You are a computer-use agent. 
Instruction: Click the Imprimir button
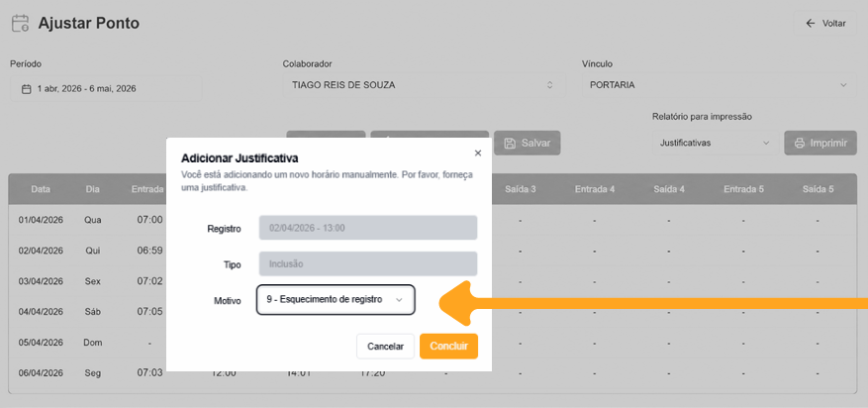pos(820,143)
